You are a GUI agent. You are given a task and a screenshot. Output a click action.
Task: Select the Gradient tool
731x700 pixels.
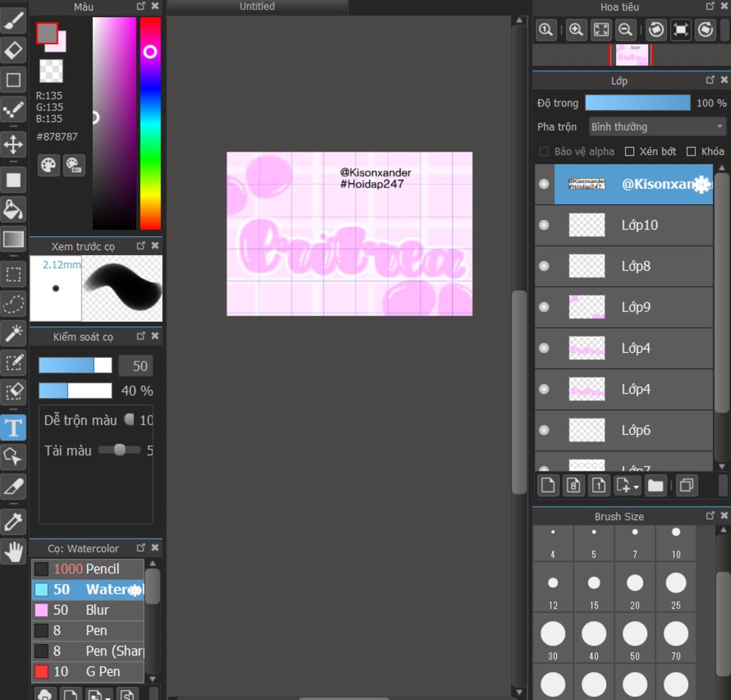click(x=13, y=239)
